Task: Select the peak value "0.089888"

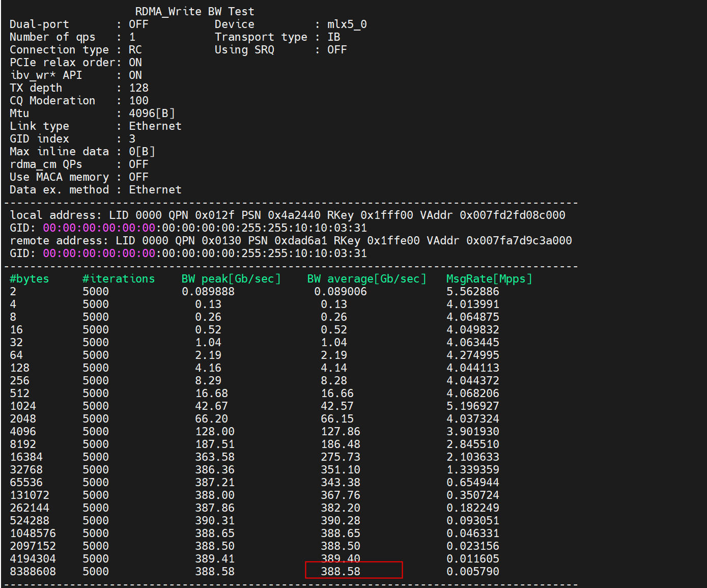Action: click(x=208, y=291)
